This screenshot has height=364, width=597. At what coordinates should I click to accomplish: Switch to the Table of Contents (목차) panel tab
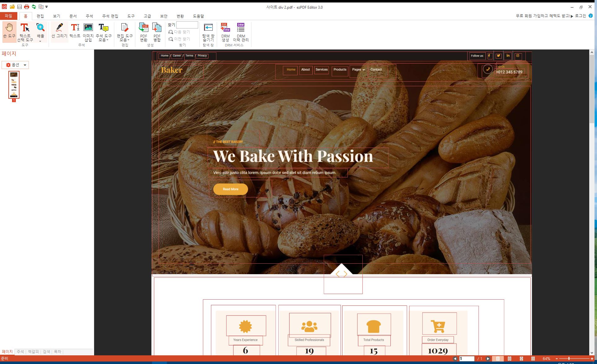coord(58,352)
